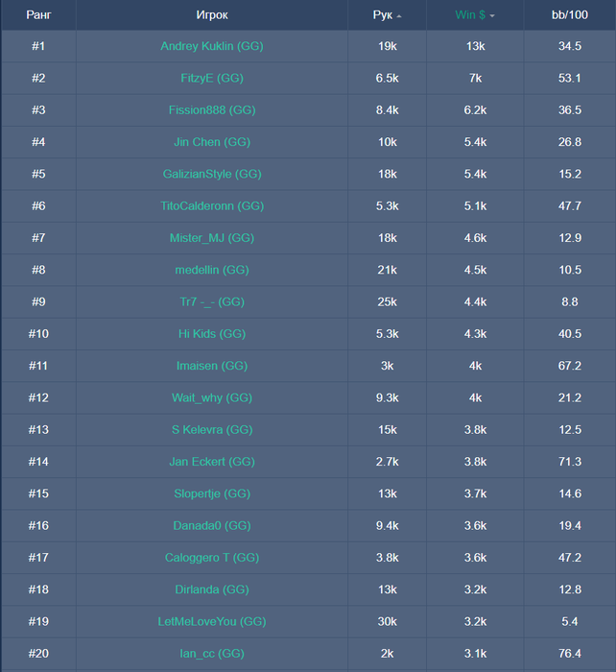Sort table by the Рук column header

coord(383,15)
